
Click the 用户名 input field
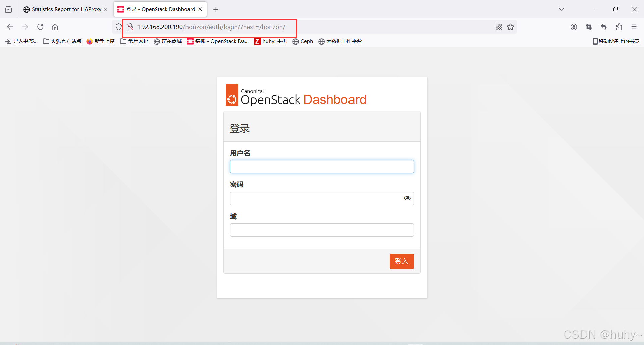click(x=322, y=167)
